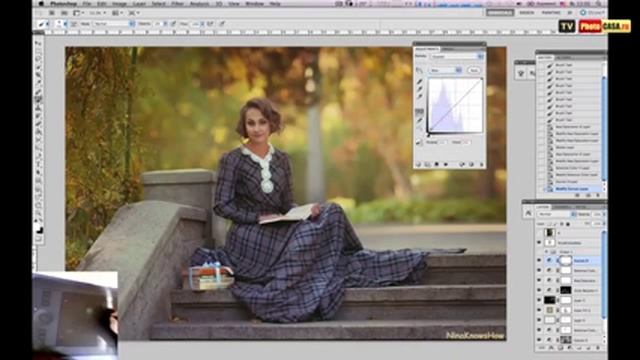Switch to the Actions tab

click(564, 58)
